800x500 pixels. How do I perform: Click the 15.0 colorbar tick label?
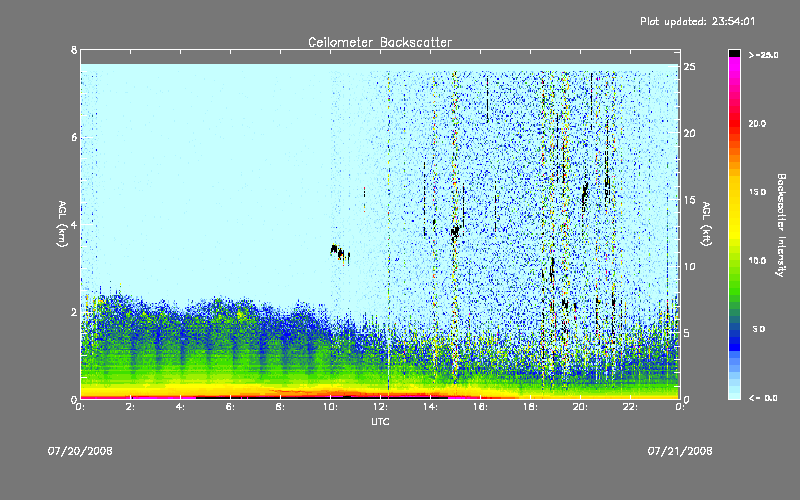757,192
